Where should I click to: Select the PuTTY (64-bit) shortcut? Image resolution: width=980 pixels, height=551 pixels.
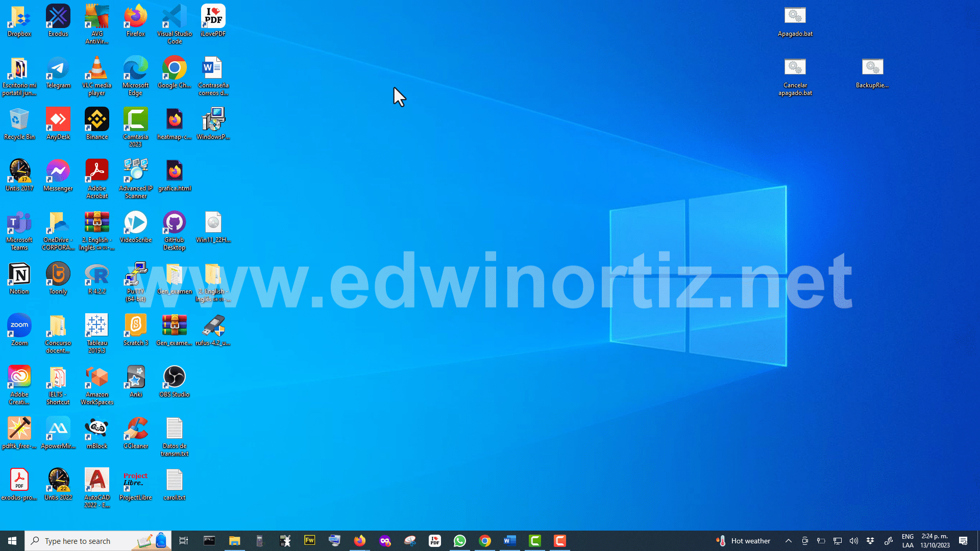click(x=136, y=282)
